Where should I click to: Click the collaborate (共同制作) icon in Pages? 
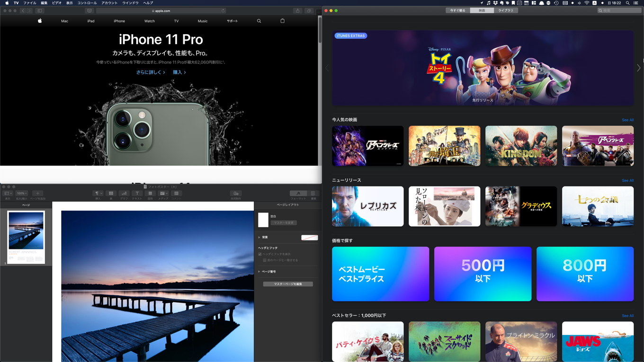pyautogui.click(x=236, y=193)
